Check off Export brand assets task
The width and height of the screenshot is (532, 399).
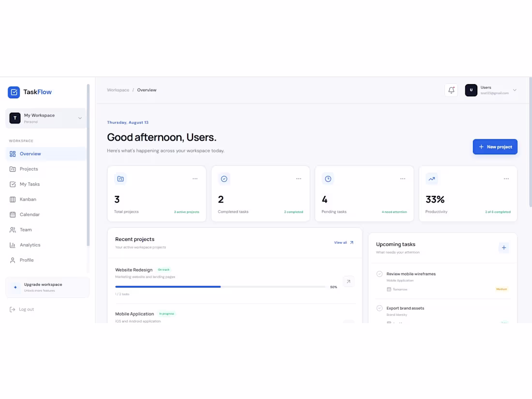pyautogui.click(x=379, y=308)
